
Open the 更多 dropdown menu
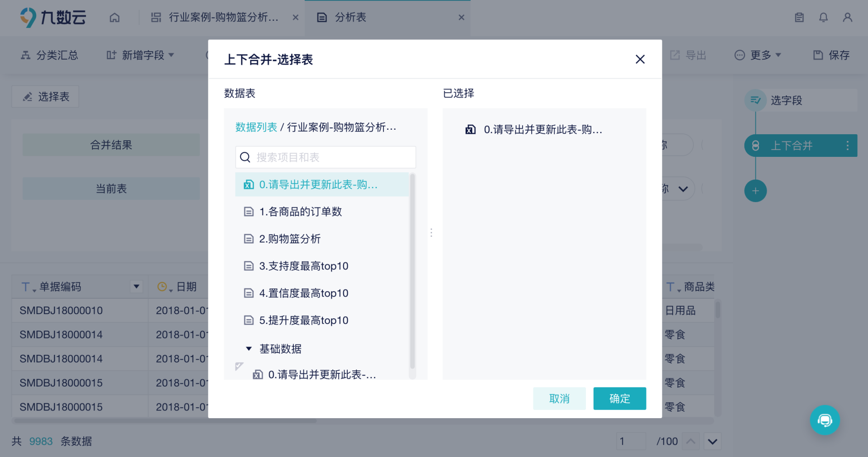coord(758,55)
